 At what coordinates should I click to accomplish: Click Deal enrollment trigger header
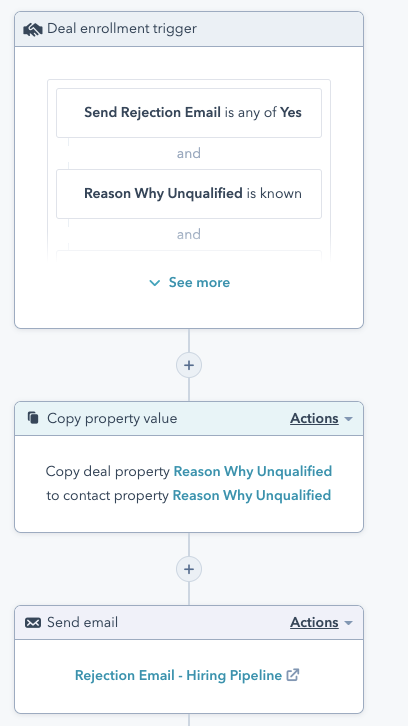[189, 29]
